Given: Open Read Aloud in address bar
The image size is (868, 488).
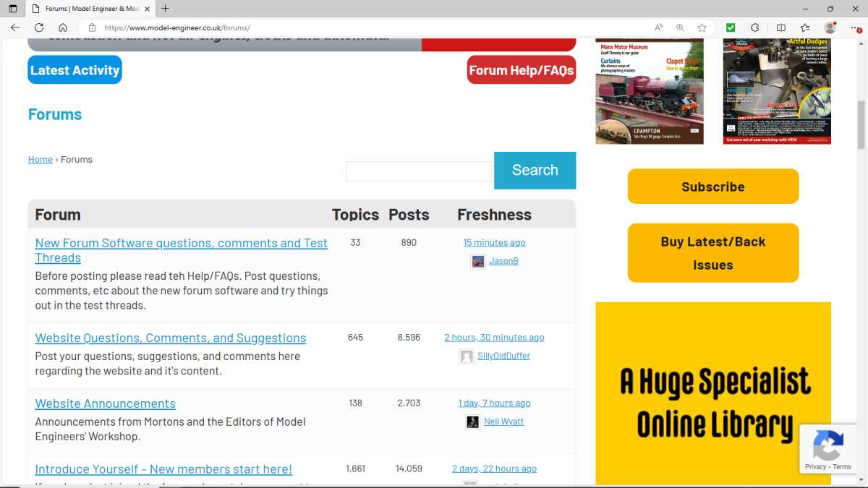Looking at the screenshot, I should 658,27.
